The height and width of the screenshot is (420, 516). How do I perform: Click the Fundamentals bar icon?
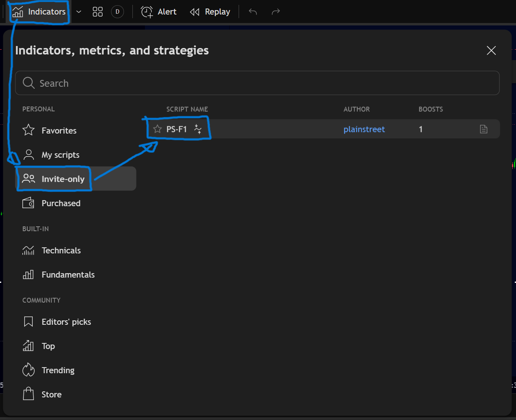pos(28,274)
